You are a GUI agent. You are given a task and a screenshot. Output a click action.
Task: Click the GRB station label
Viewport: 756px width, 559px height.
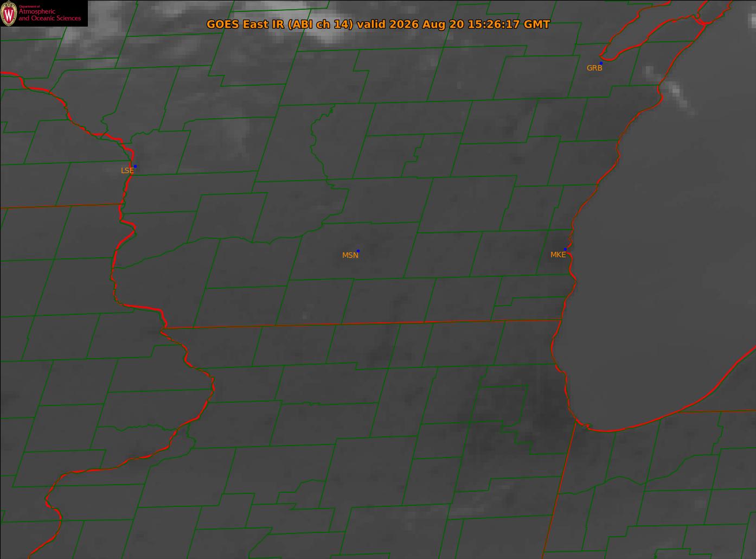point(594,68)
